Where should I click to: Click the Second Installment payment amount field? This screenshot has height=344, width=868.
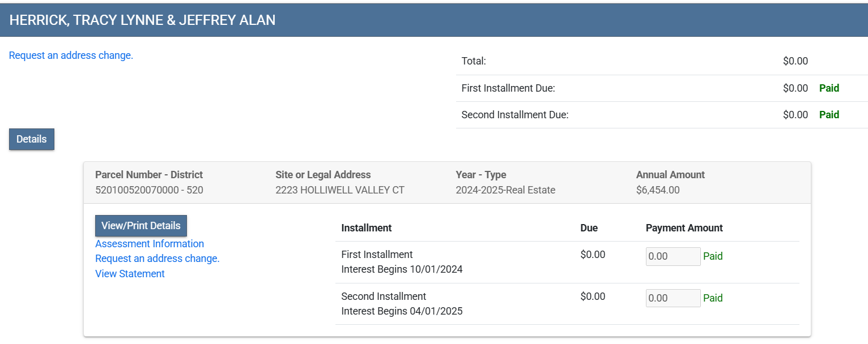[673, 298]
